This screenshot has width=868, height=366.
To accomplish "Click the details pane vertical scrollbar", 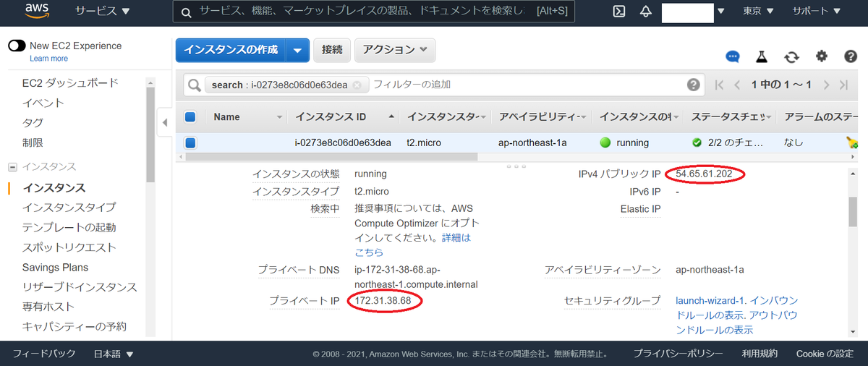I will 853,212.
